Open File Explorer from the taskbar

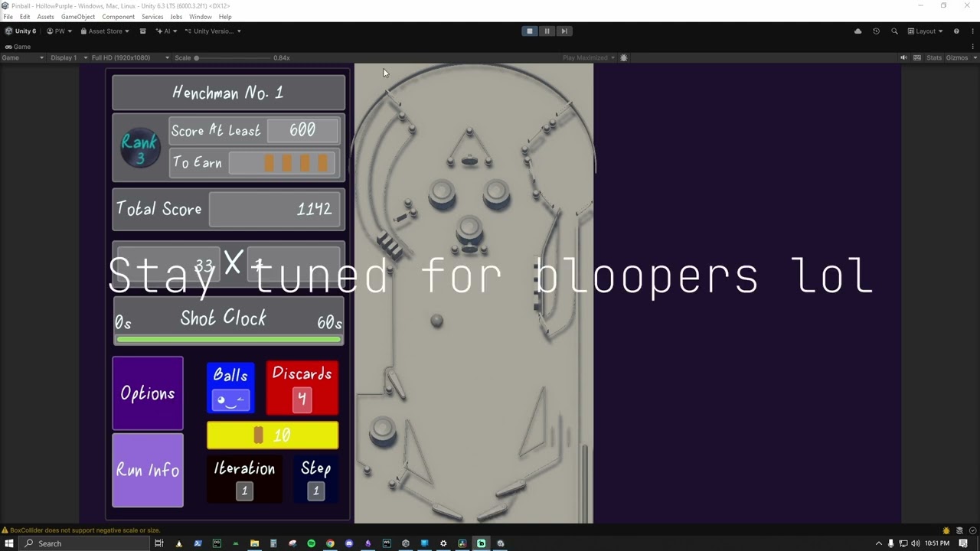coord(254,543)
